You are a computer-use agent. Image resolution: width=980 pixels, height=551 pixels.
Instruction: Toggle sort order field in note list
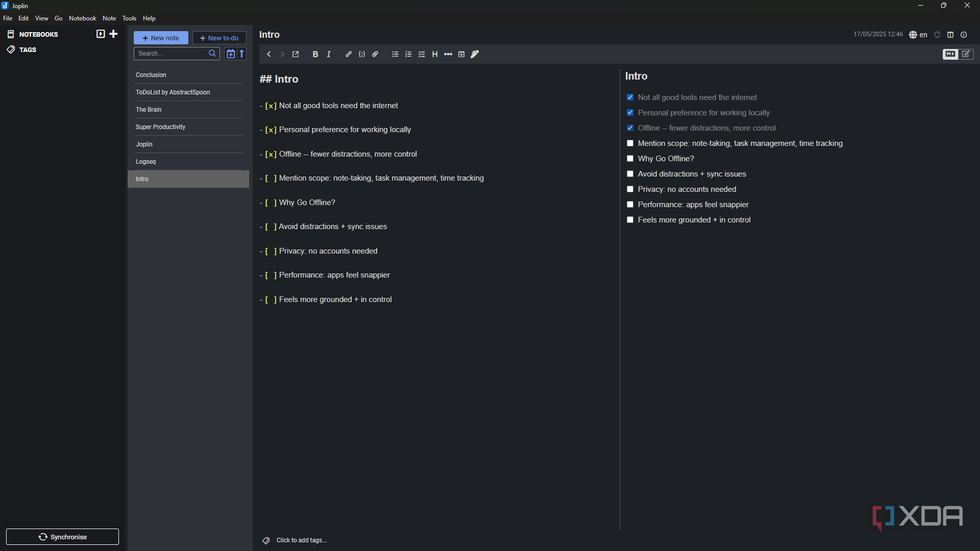230,54
